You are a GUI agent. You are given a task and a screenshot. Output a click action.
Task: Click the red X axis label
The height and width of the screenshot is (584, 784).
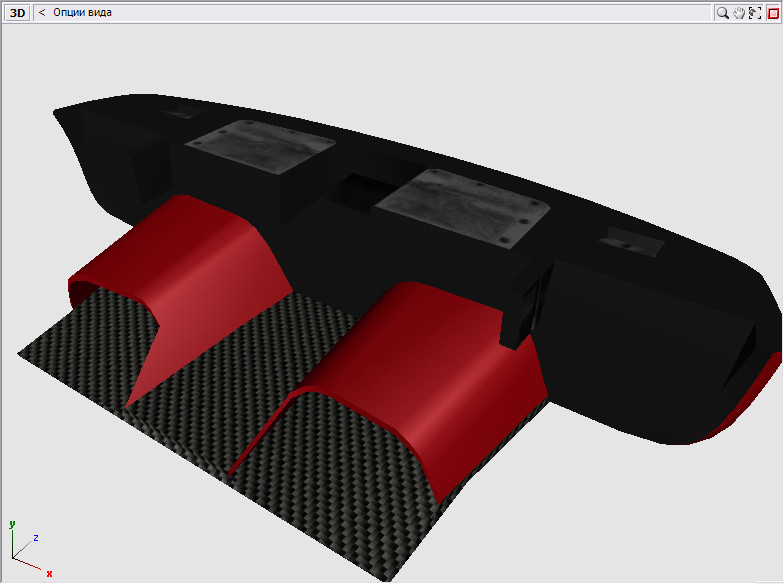[x=48, y=574]
